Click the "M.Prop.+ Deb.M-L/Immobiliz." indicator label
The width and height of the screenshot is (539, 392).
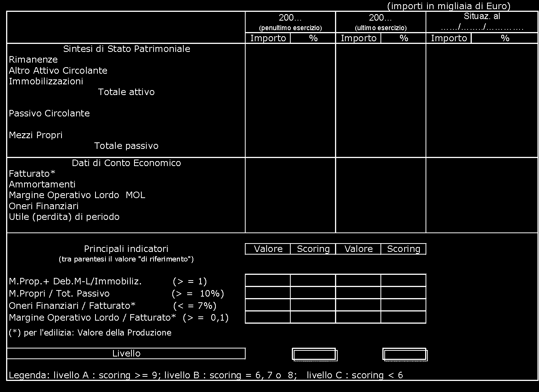[75, 282]
